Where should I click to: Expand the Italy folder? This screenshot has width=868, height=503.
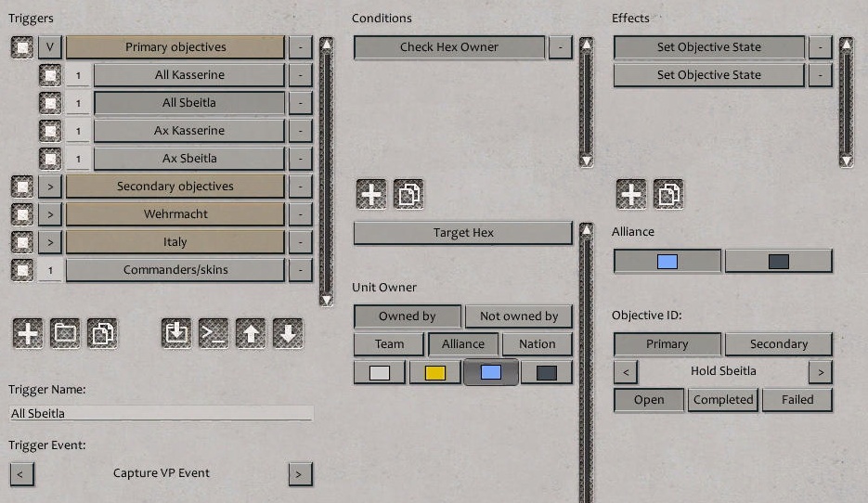point(50,242)
